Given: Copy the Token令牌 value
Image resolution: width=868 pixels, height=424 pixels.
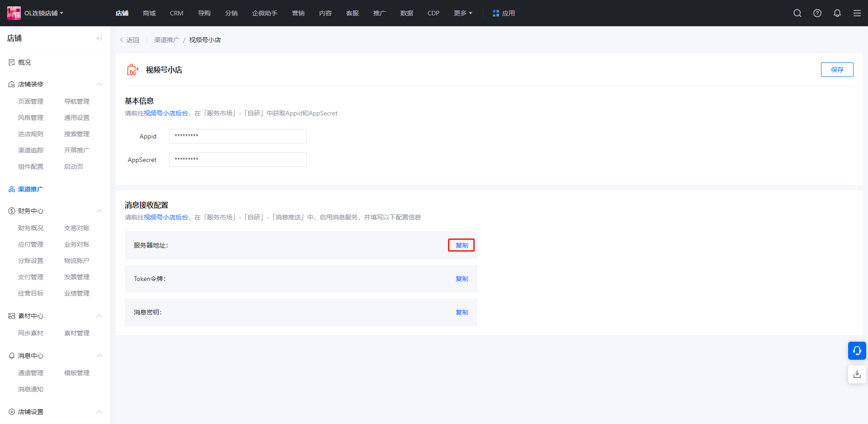Looking at the screenshot, I should pyautogui.click(x=462, y=279).
